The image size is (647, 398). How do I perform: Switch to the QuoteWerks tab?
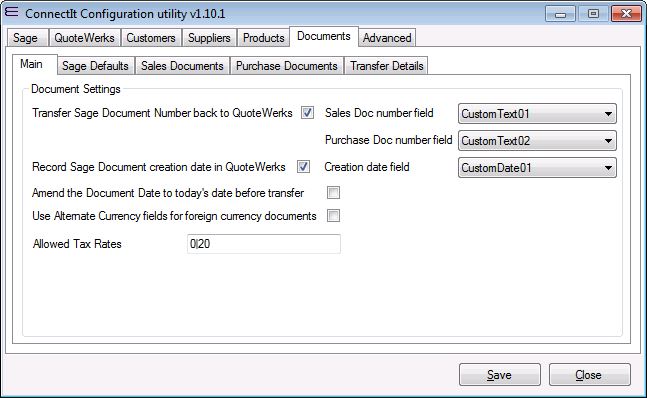pyautogui.click(x=84, y=38)
